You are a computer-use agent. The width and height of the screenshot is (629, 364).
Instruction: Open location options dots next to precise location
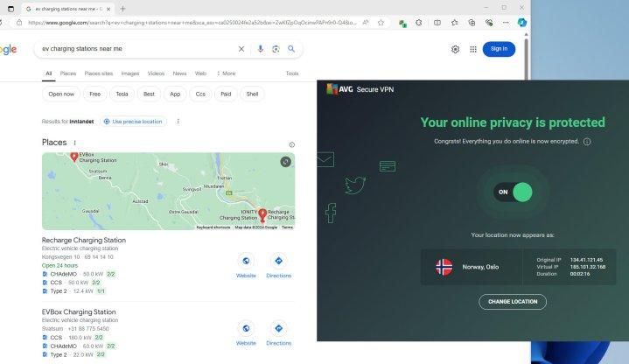pyautogui.click(x=178, y=122)
